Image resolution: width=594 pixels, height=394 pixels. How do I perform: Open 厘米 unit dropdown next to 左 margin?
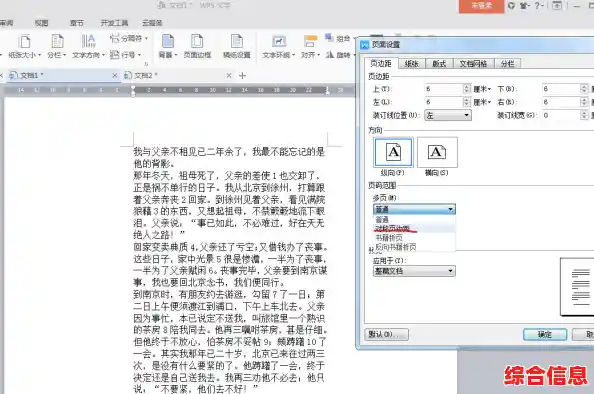coord(482,102)
